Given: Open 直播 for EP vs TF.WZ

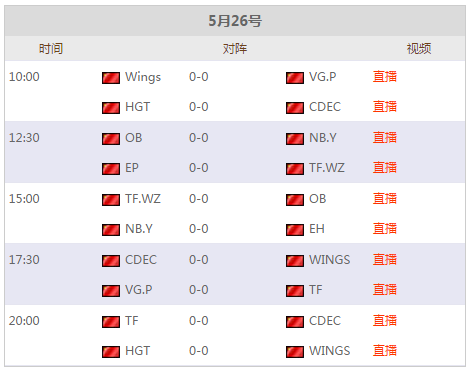Looking at the screenshot, I should 385,168.
